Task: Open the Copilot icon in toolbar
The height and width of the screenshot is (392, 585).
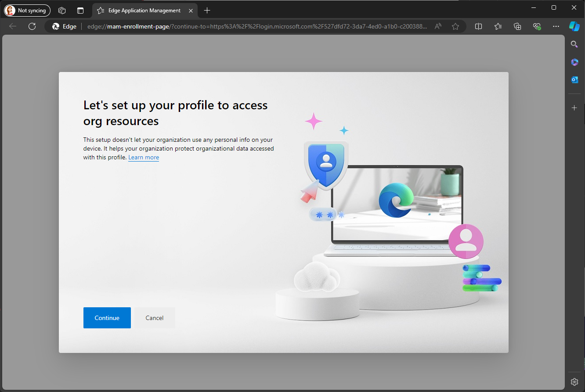Action: (574, 26)
